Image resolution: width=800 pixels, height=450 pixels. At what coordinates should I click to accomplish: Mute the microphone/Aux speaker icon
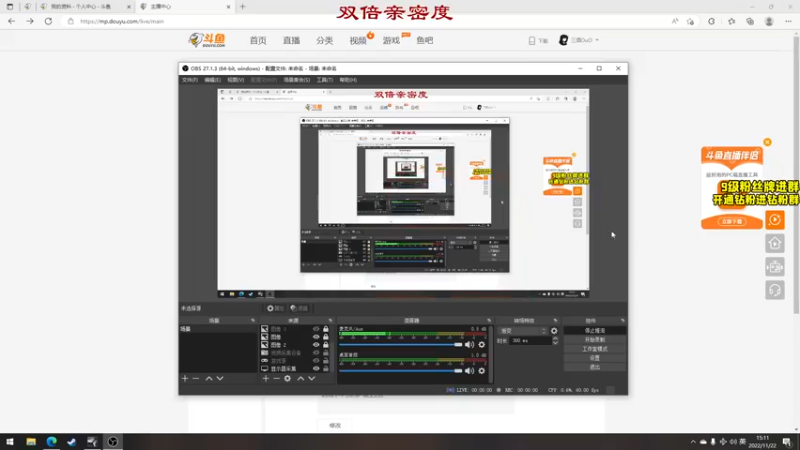pyautogui.click(x=469, y=345)
